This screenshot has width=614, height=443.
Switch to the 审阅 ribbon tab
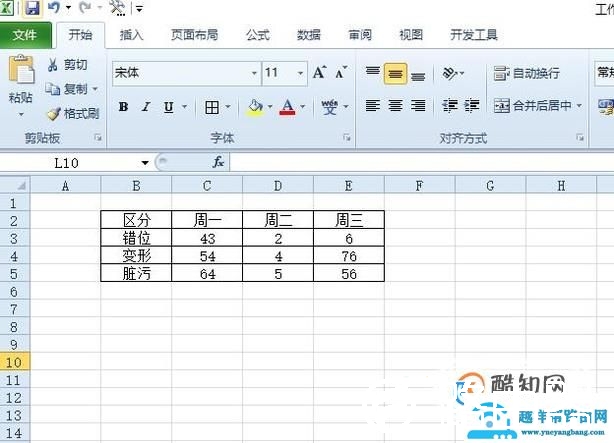[x=360, y=35]
